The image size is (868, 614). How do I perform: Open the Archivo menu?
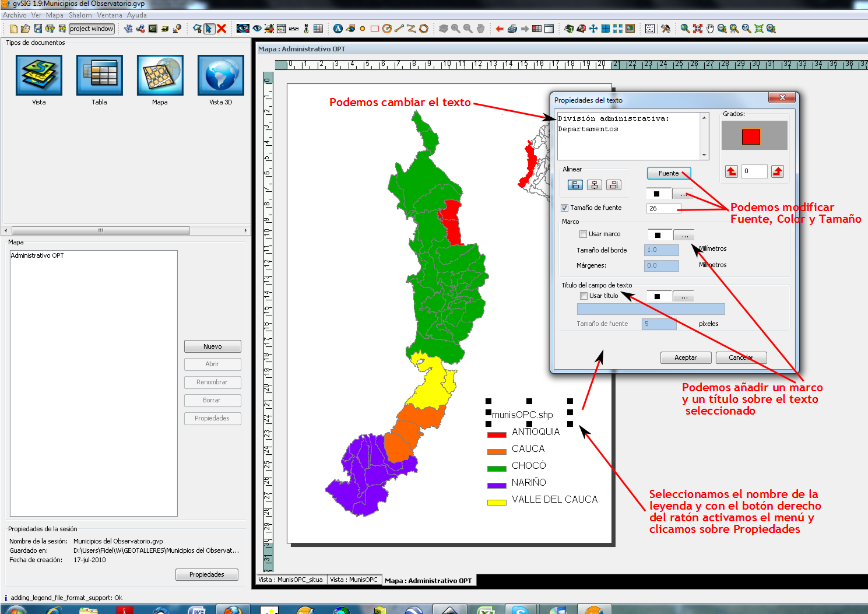click(x=15, y=15)
